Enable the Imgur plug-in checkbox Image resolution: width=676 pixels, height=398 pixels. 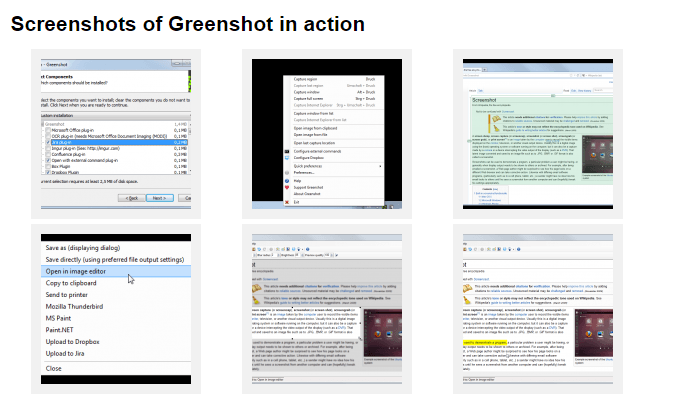click(48, 148)
